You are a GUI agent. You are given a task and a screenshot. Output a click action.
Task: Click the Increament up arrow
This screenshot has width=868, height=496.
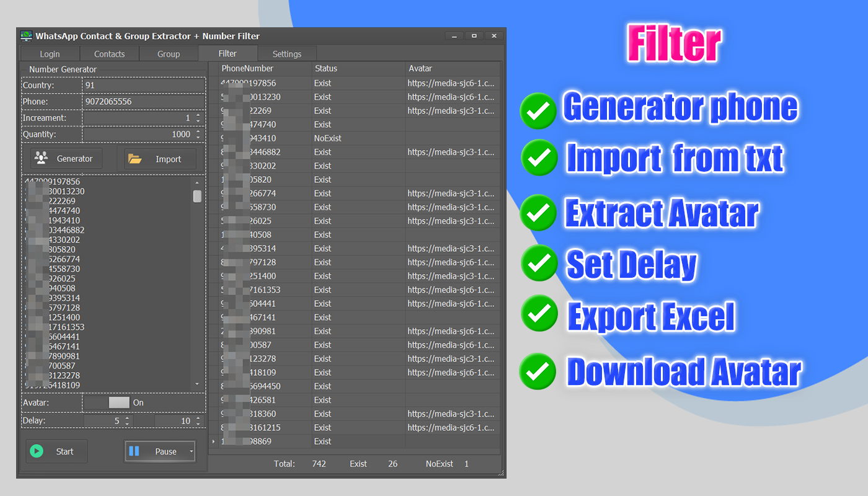(x=198, y=115)
